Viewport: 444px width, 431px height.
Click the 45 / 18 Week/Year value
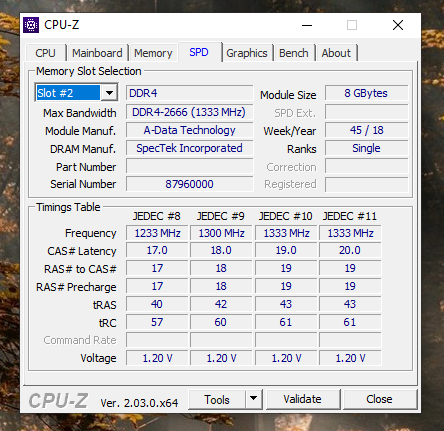pyautogui.click(x=366, y=130)
